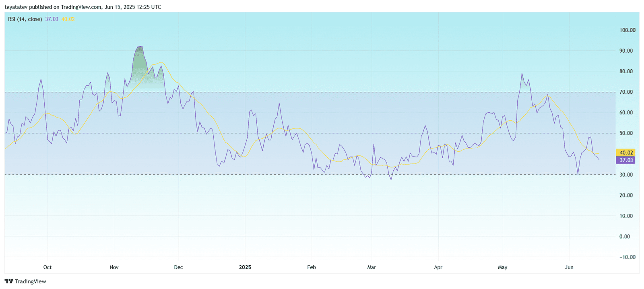Click the 80.00 axis label
This screenshot has width=644, height=289.
click(x=626, y=71)
